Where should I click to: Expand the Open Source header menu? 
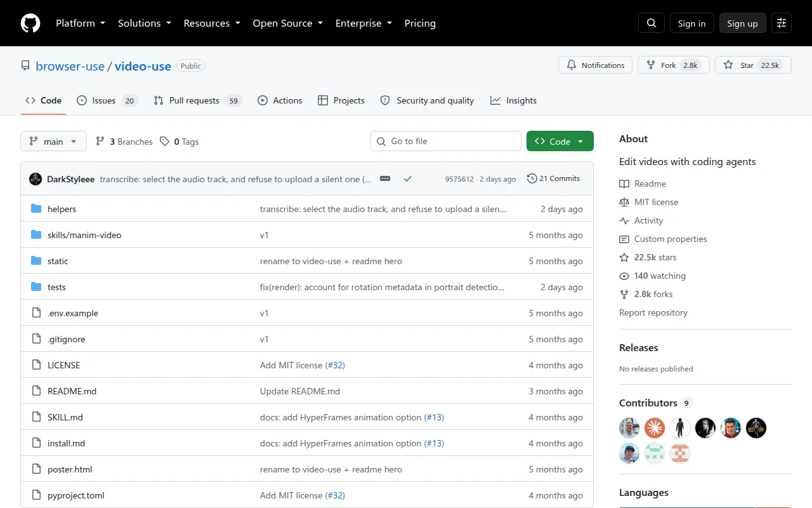288,23
